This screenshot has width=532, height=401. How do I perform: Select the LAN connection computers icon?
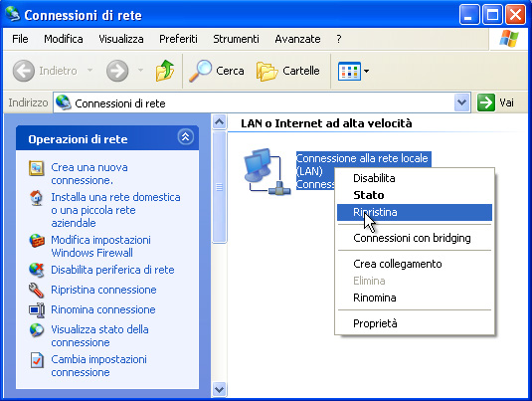[267, 172]
